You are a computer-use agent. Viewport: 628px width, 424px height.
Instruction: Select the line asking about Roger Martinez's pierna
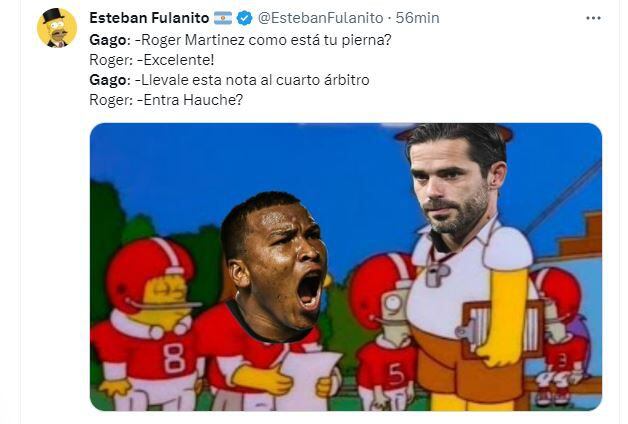pyautogui.click(x=240, y=40)
